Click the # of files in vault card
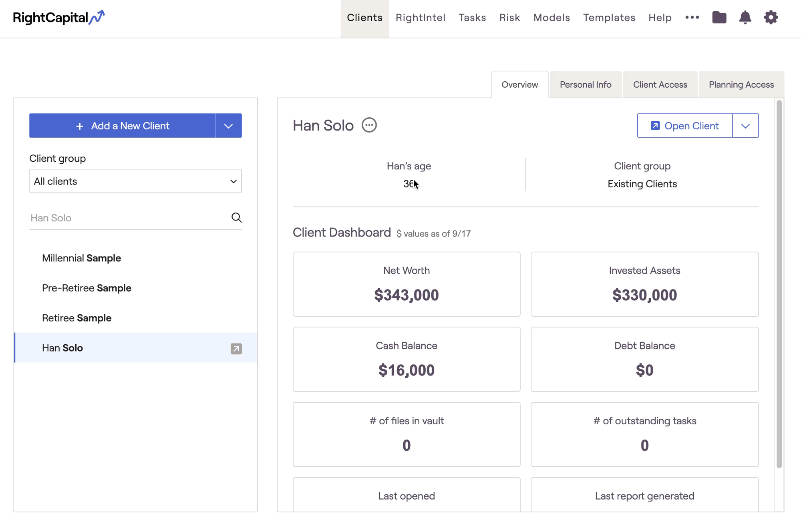This screenshot has height=532, width=801. [x=407, y=435]
